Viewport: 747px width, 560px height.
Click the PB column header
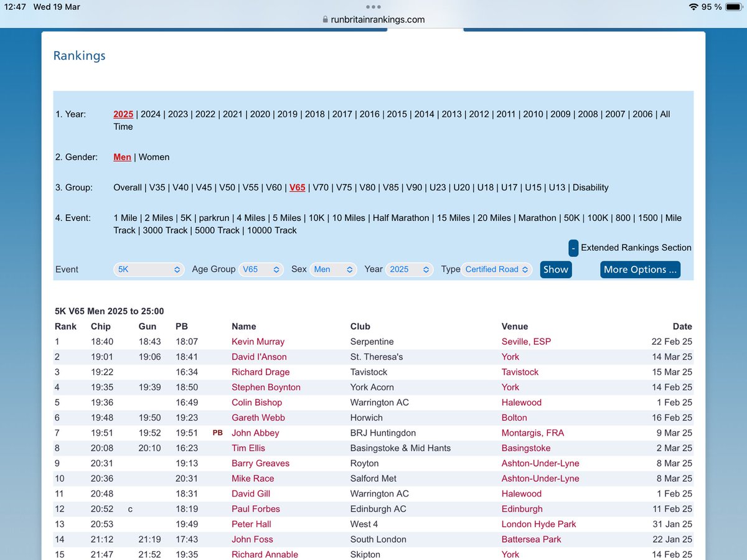(182, 326)
